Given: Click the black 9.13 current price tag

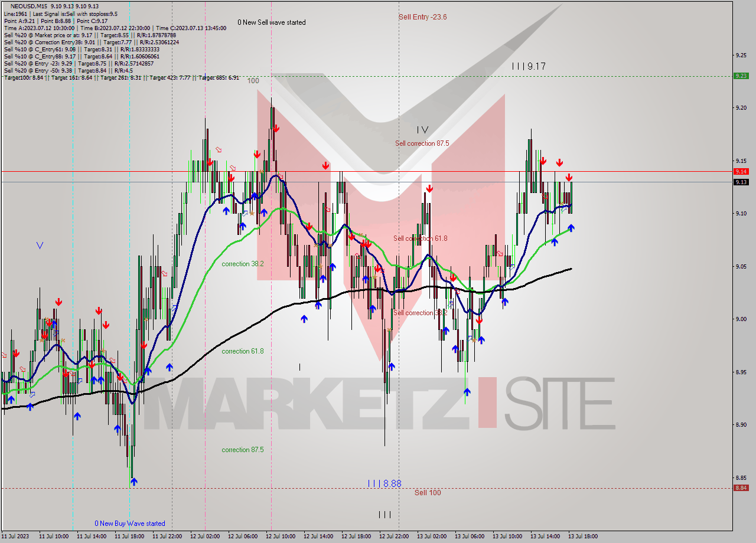Looking at the screenshot, I should pos(741,182).
